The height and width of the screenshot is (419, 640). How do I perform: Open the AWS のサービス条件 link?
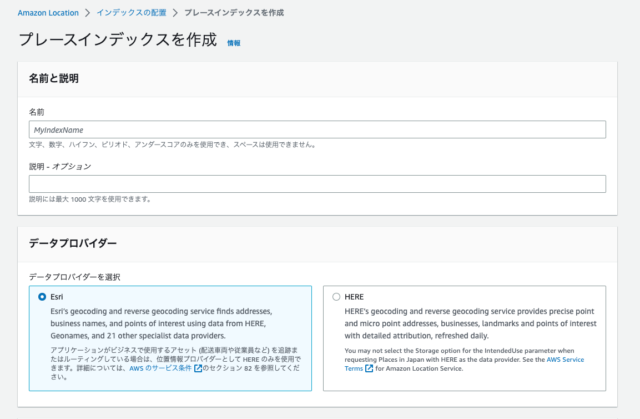pyautogui.click(x=160, y=368)
